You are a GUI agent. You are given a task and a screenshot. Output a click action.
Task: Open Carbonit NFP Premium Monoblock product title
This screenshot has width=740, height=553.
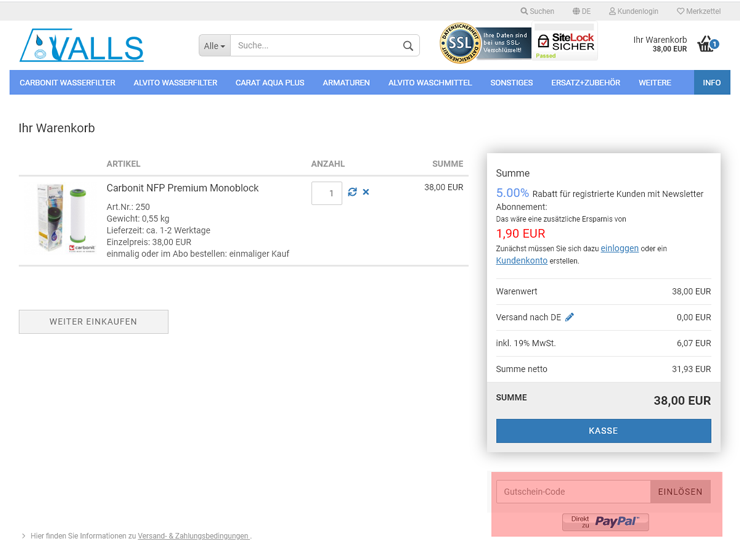click(183, 188)
